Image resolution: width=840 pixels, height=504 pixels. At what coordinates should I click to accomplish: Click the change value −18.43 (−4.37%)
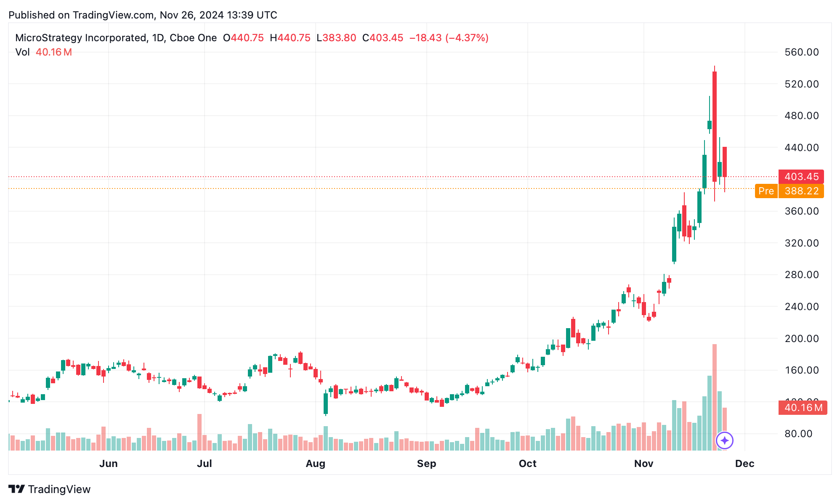point(449,38)
